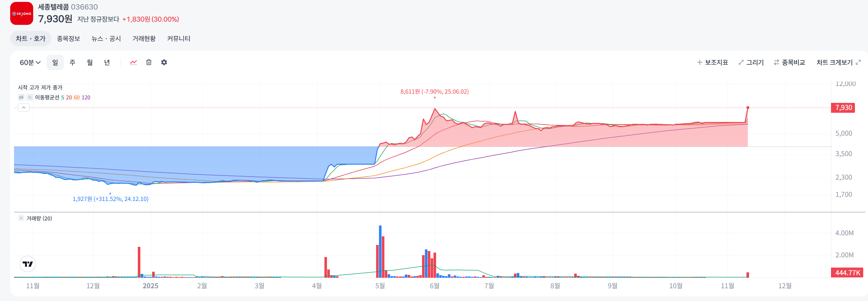This screenshot has height=301, width=868.
Task: Click the 444.77K volume label
Action: (x=847, y=273)
